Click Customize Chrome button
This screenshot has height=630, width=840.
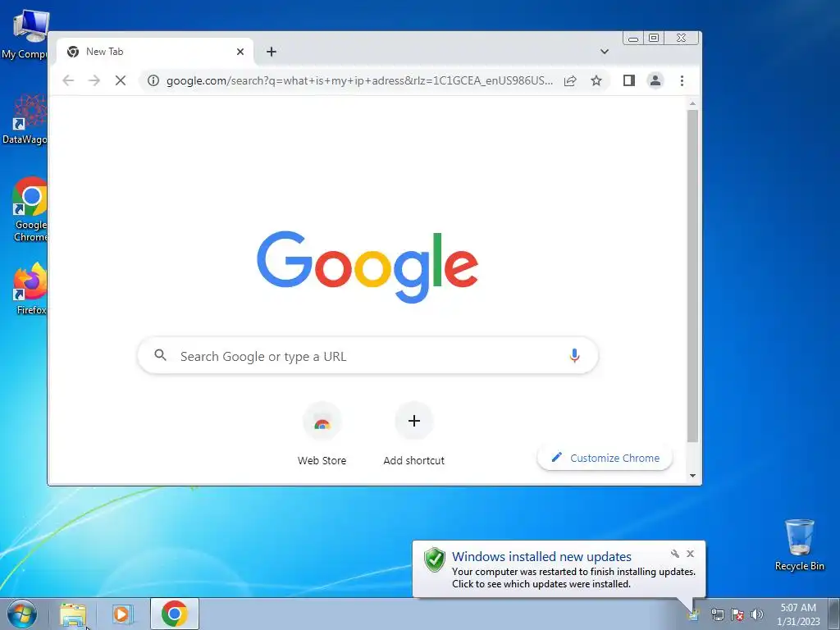605,458
